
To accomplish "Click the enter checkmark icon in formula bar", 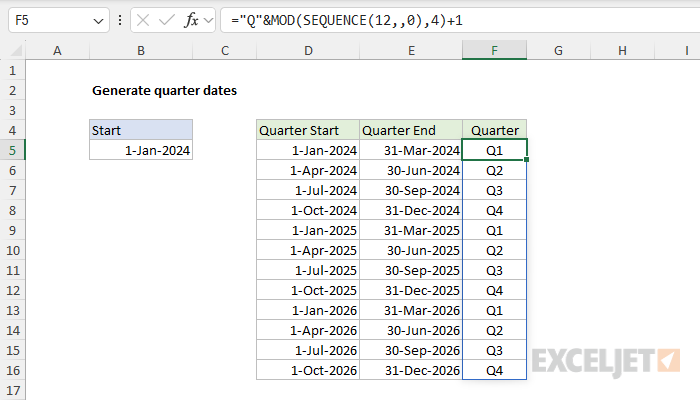I will pos(167,20).
